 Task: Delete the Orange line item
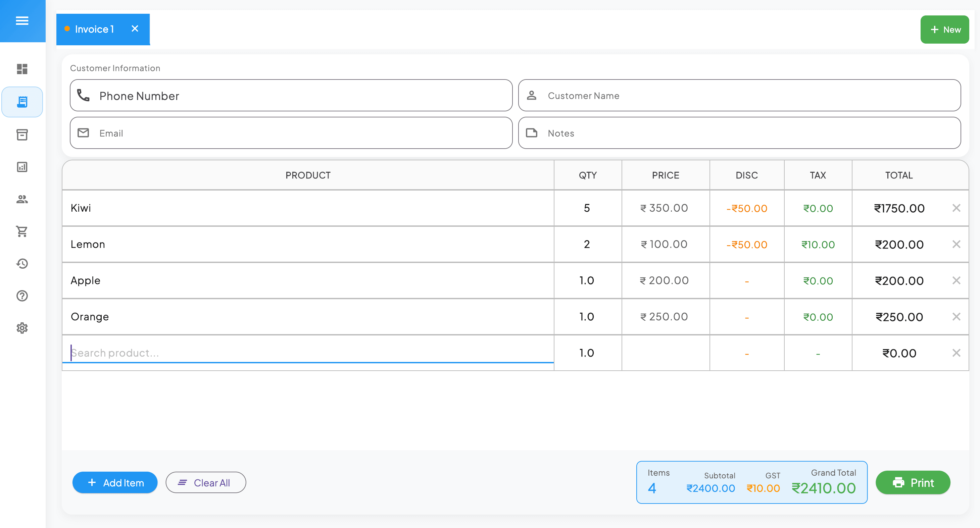click(957, 316)
